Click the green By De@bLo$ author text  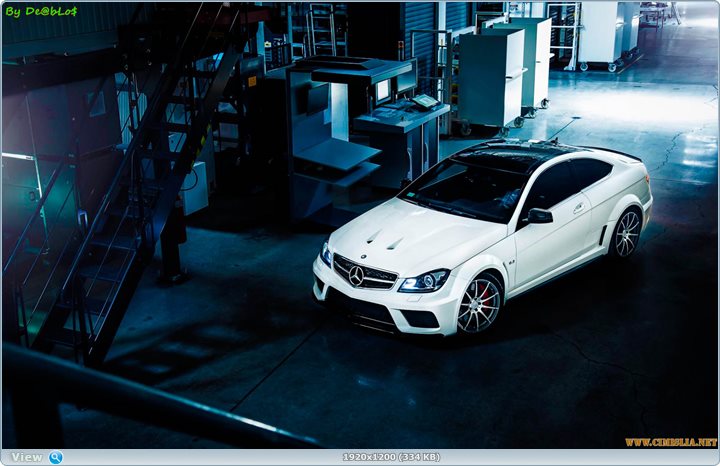[x=41, y=10]
